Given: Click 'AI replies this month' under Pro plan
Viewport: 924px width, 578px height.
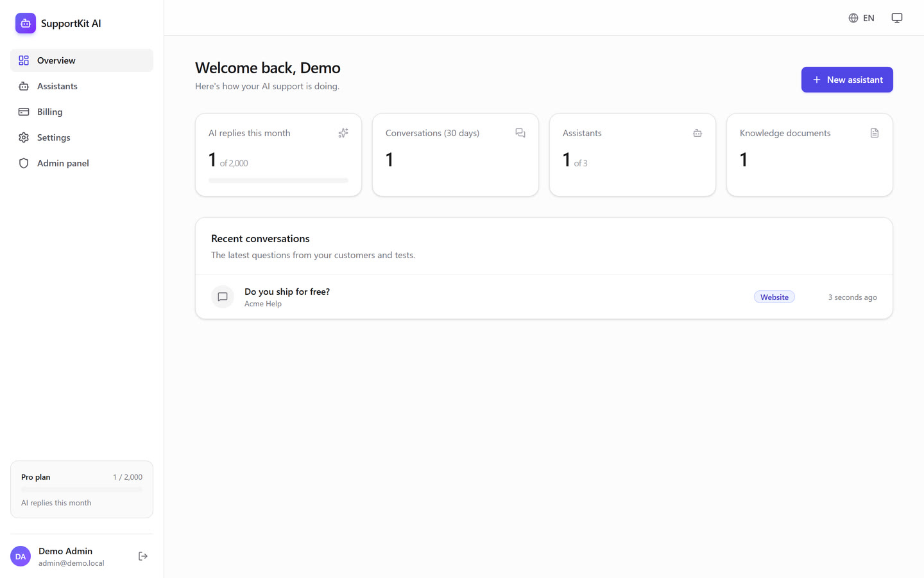Looking at the screenshot, I should coord(56,503).
